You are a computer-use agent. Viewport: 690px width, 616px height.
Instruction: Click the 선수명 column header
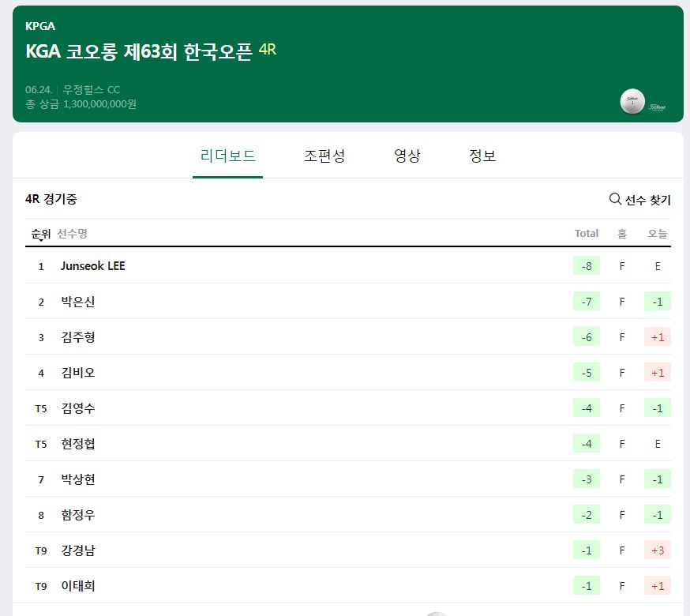pos(72,233)
